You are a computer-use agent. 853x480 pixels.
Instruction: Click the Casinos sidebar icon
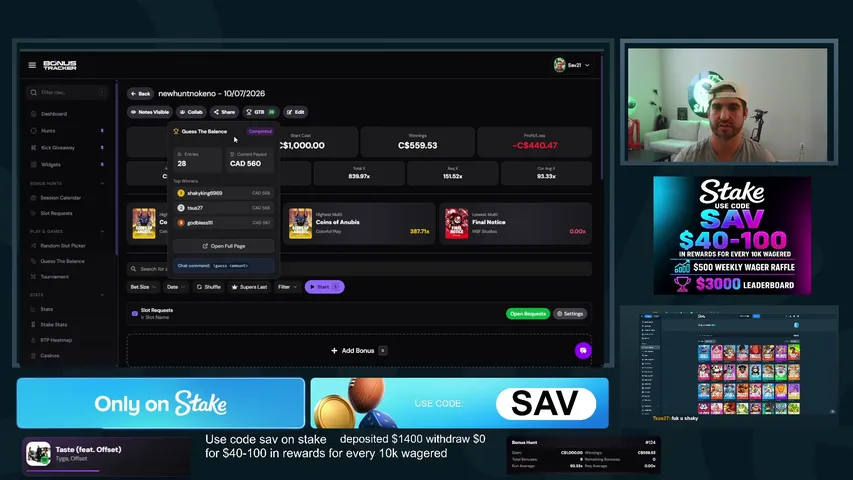[34, 355]
